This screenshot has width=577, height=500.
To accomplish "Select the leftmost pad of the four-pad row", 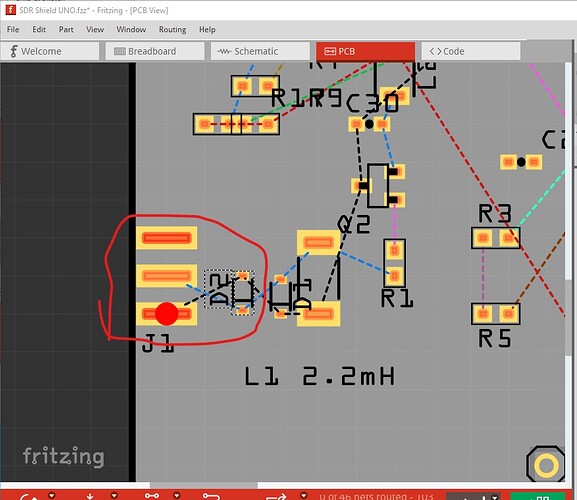I will 204,124.
